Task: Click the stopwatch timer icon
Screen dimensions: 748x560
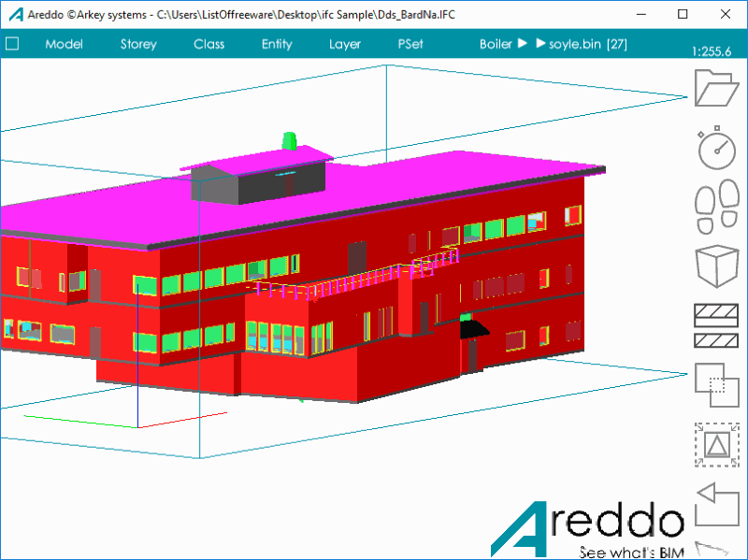Action: [716, 148]
